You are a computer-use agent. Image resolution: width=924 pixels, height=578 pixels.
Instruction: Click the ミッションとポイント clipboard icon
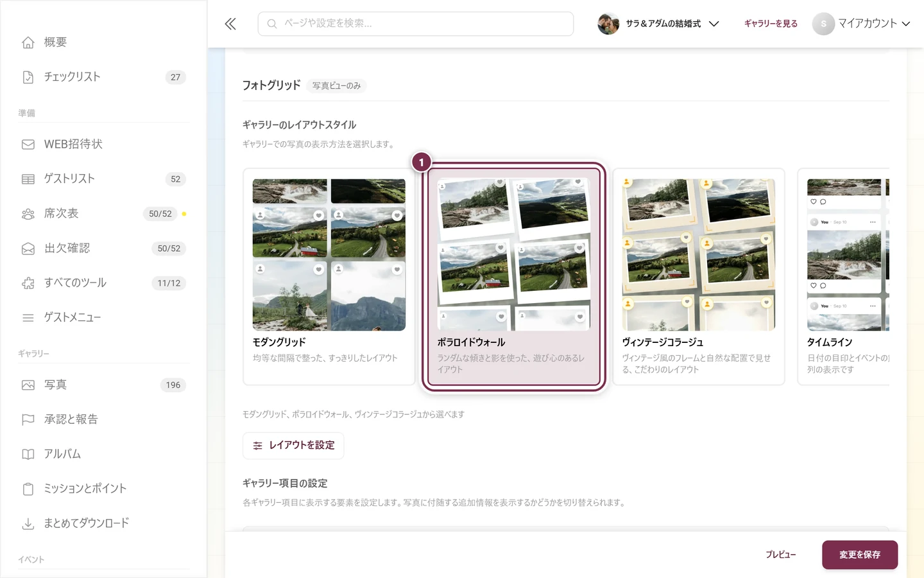coord(28,489)
